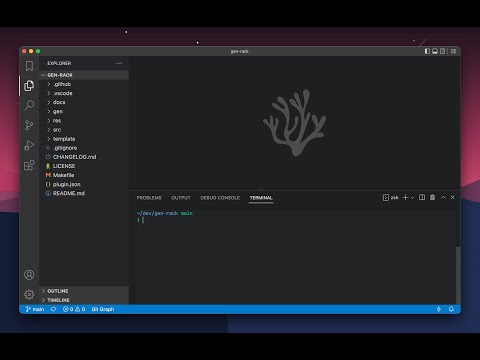The height and width of the screenshot is (360, 480).
Task: Select the Explorer icon in activity bar
Action: coord(29,86)
